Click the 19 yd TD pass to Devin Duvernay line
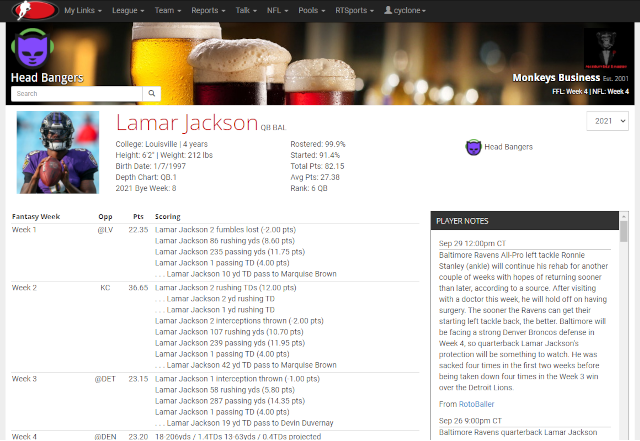The width and height of the screenshot is (640, 441). pyautogui.click(x=244, y=423)
